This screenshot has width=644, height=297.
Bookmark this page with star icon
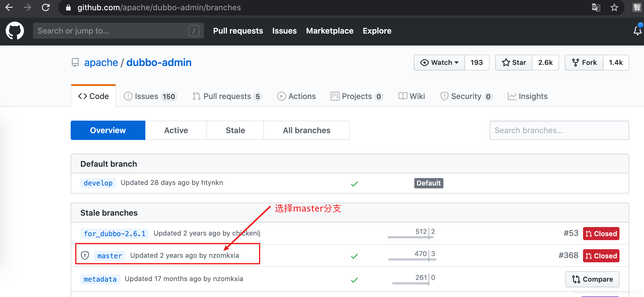click(x=614, y=7)
